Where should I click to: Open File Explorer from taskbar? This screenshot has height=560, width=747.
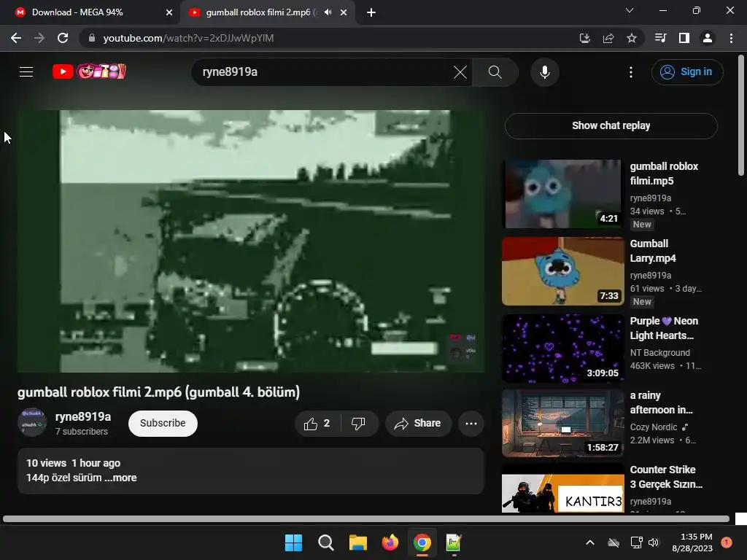pos(357,542)
